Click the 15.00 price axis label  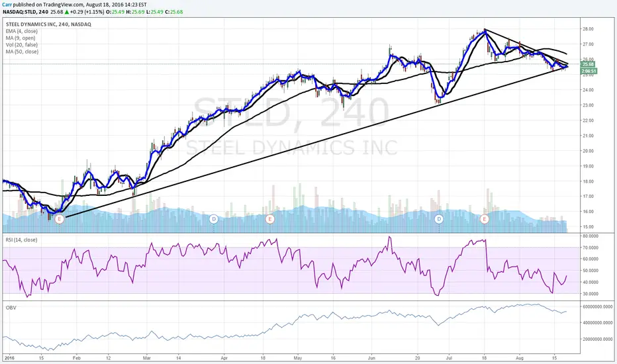point(588,227)
